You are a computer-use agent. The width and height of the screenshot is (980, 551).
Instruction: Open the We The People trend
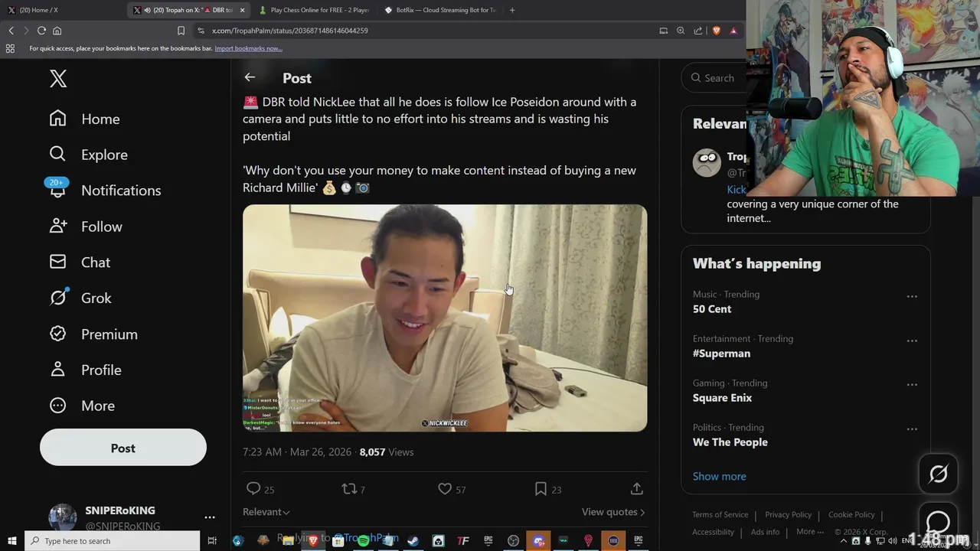[730, 442]
